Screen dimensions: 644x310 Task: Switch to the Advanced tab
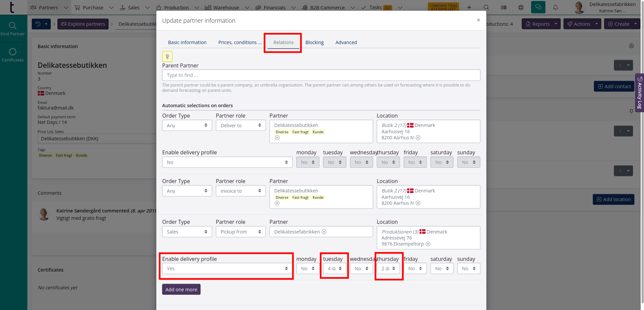(346, 42)
